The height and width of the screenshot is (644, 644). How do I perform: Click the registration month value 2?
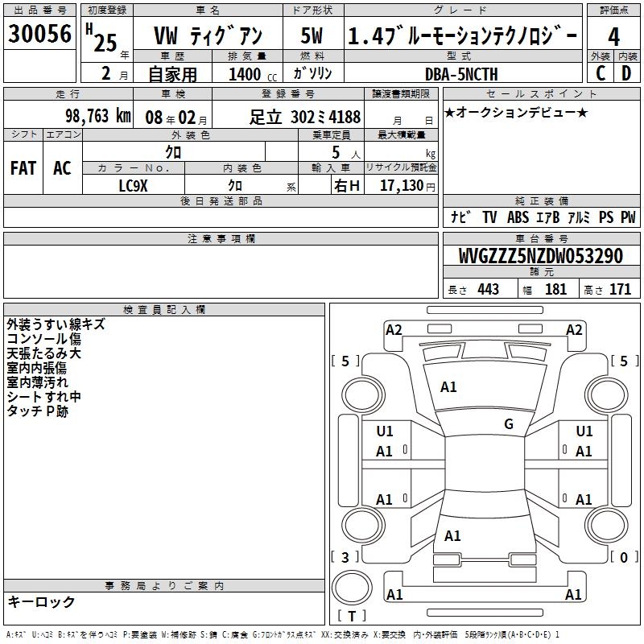(x=106, y=73)
